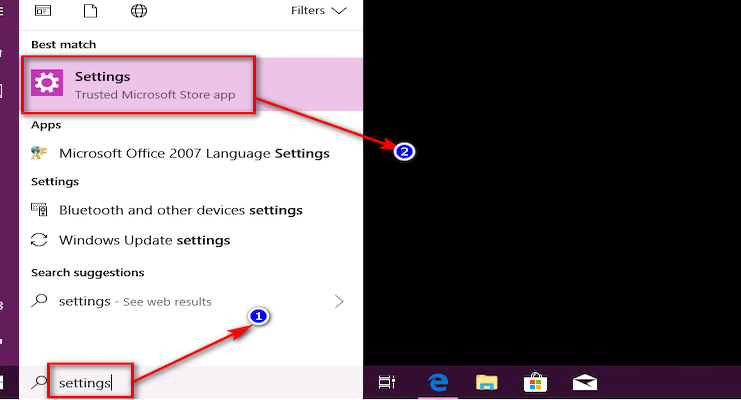Click the Search suggestions heading
Image resolution: width=741 pixels, height=400 pixels.
coord(88,273)
